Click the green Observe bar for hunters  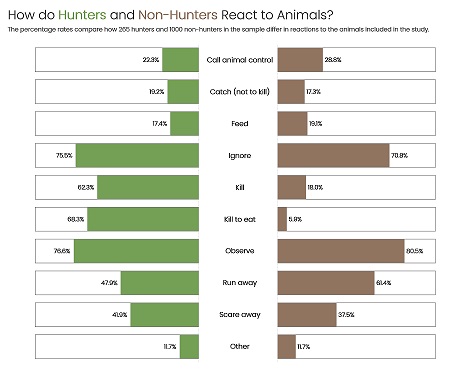(x=136, y=251)
